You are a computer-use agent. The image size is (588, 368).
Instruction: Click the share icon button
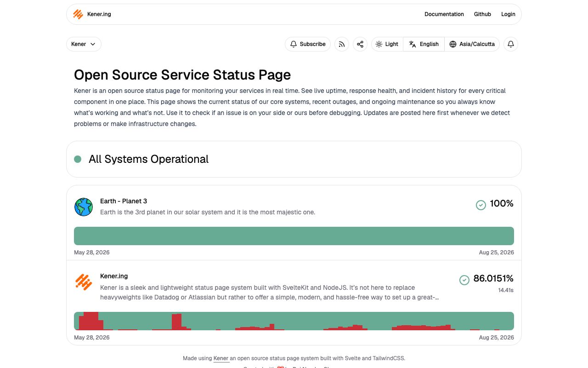coord(360,44)
